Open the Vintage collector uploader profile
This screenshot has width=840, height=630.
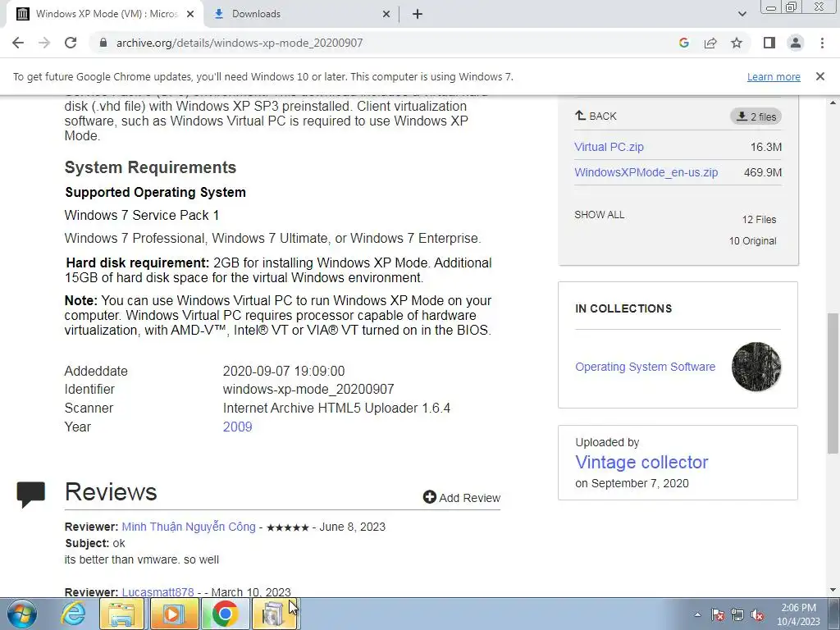pyautogui.click(x=641, y=462)
